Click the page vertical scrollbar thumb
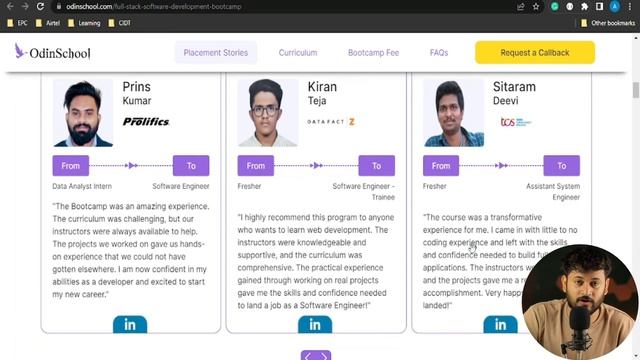640x360 pixels. click(636, 90)
